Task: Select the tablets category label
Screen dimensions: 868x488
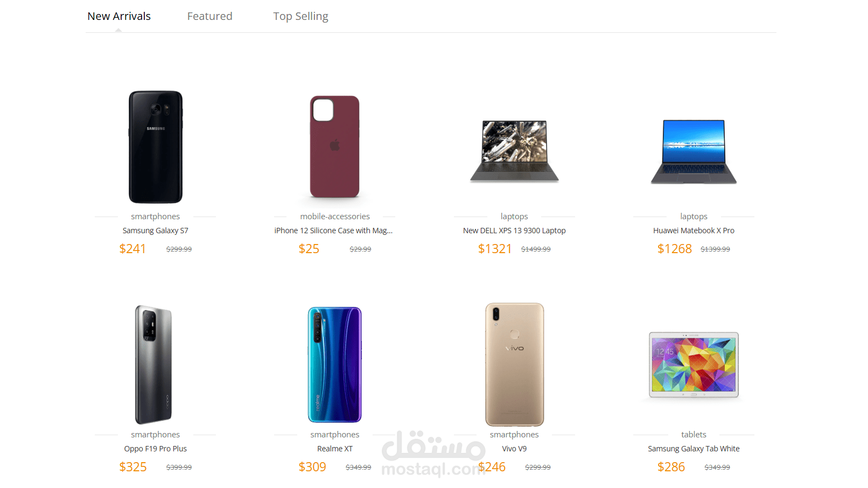Action: 694,435
